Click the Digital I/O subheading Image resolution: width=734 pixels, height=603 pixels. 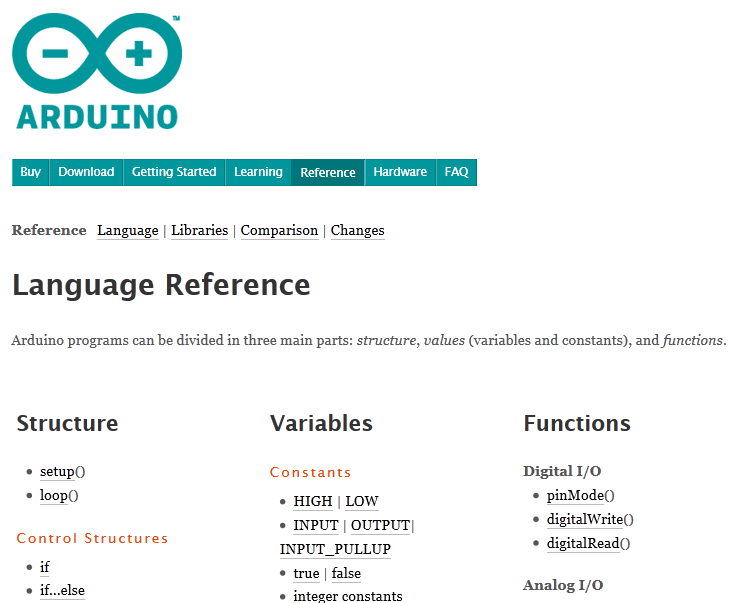point(562,471)
